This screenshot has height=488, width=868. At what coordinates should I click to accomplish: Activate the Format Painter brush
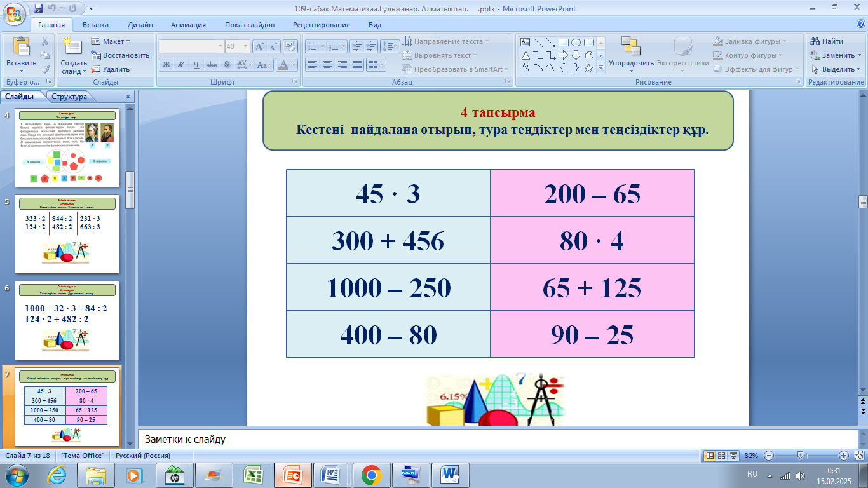click(x=45, y=69)
